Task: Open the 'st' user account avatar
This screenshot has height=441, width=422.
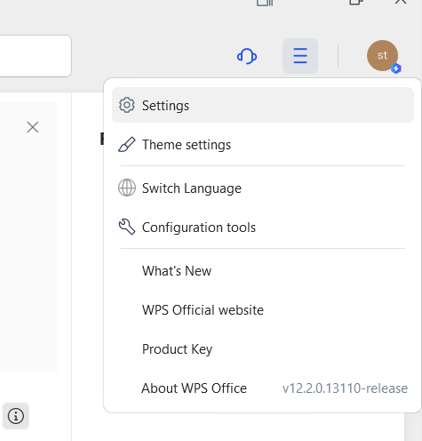Action: [x=382, y=56]
